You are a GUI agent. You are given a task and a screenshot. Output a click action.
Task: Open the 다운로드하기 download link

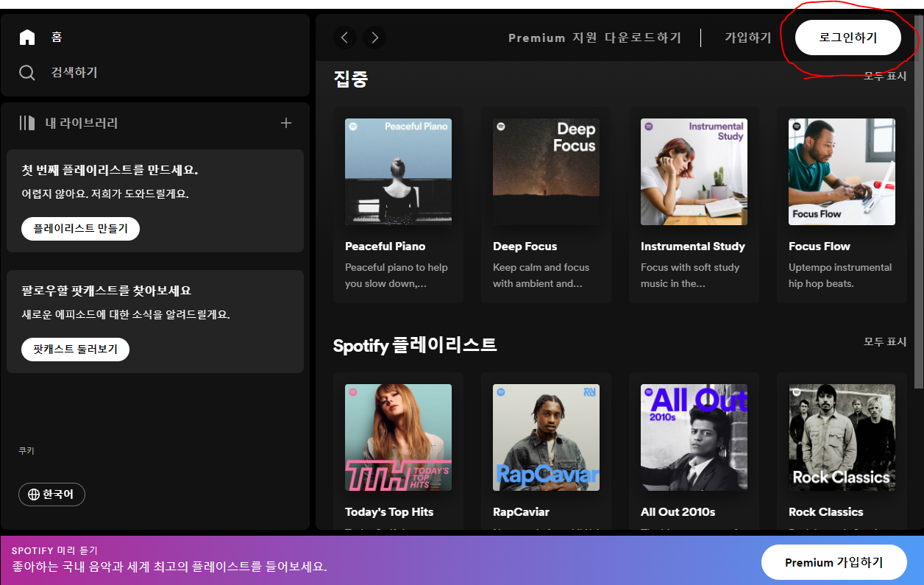[644, 38]
